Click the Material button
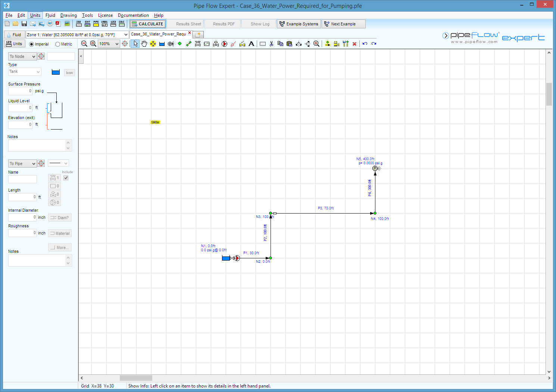Image resolution: width=556 pixels, height=392 pixels. click(x=60, y=233)
